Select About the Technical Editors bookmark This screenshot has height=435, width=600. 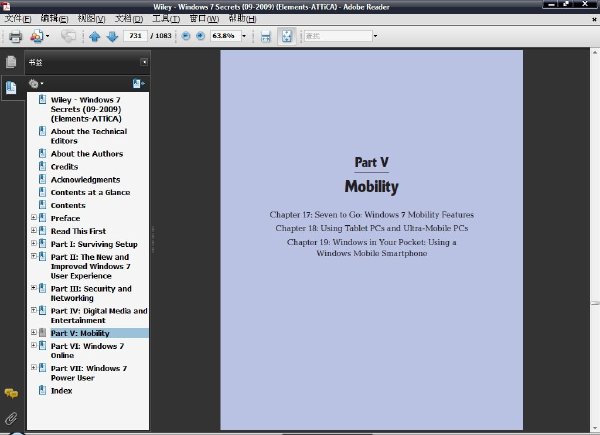pyautogui.click(x=89, y=136)
